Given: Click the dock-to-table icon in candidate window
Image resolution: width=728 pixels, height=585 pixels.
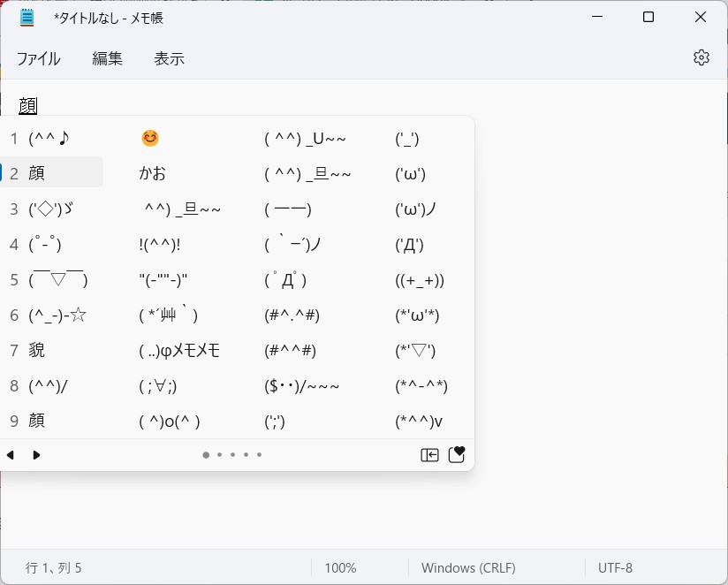Looking at the screenshot, I should point(429,453).
